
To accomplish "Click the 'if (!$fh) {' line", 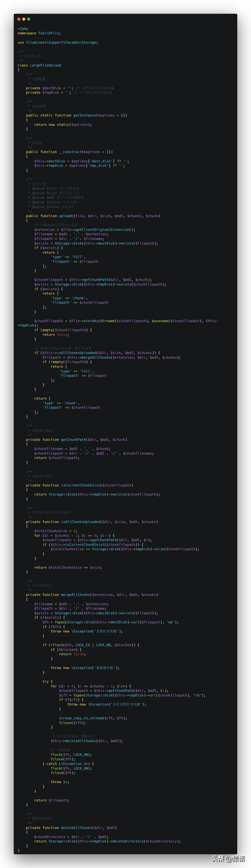I will (x=54, y=627).
